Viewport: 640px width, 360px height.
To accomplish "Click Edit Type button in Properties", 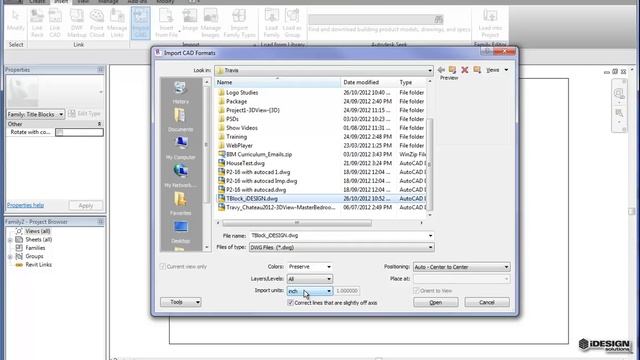I will pos(84,114).
